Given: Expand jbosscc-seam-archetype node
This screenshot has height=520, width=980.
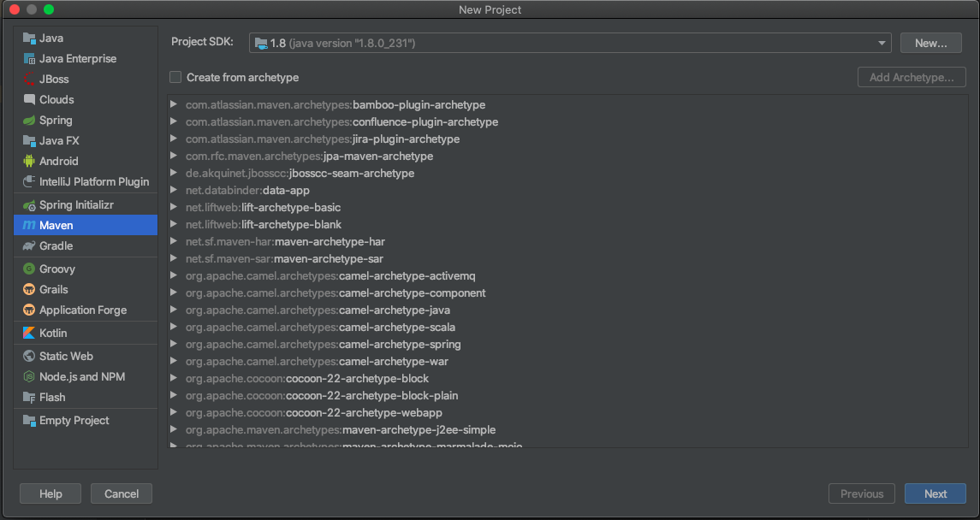Looking at the screenshot, I should pos(174,173).
